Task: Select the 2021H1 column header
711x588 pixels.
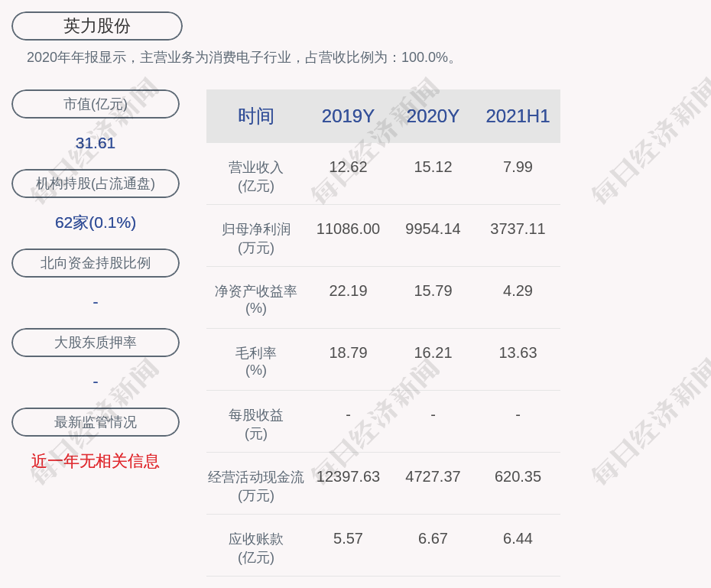Action: coord(518,116)
